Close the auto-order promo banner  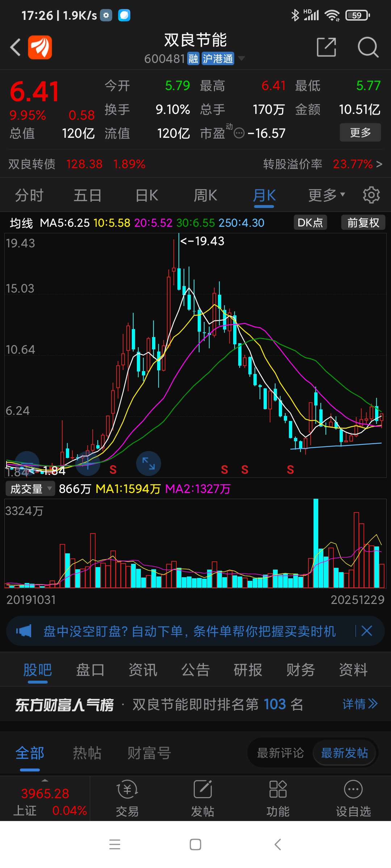point(367,631)
